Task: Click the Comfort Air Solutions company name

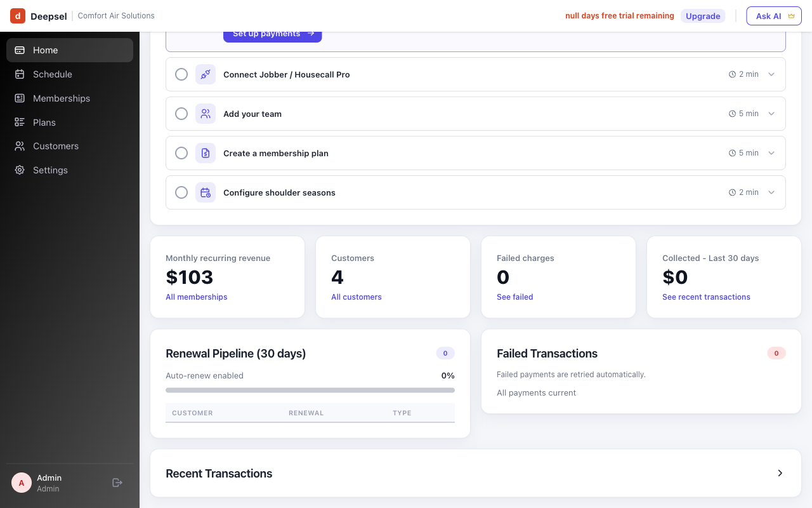Action: click(116, 16)
